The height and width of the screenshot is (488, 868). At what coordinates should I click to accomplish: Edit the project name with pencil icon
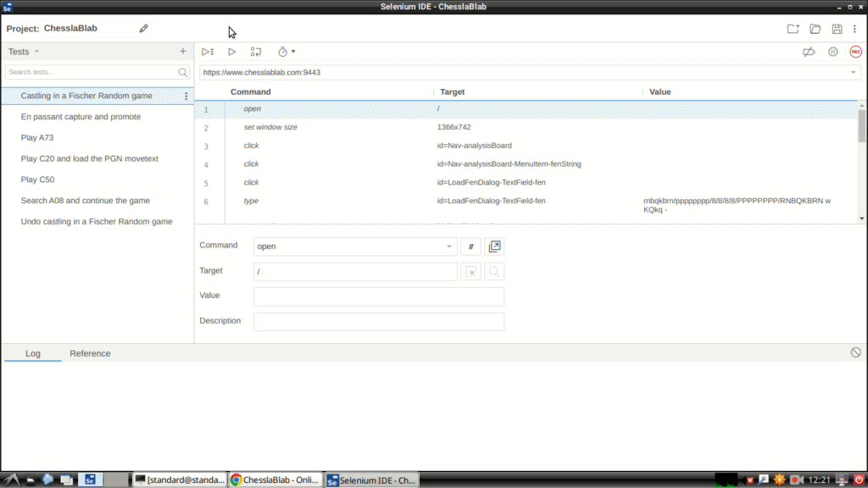(143, 28)
